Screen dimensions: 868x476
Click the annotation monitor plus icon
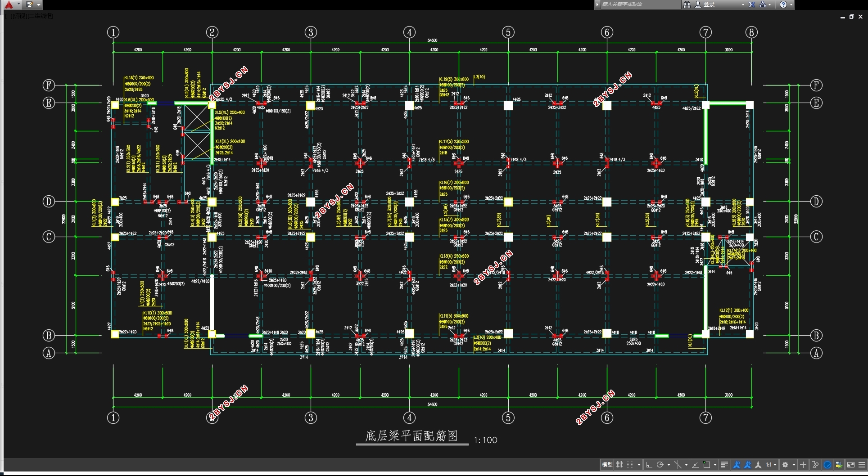click(803, 465)
